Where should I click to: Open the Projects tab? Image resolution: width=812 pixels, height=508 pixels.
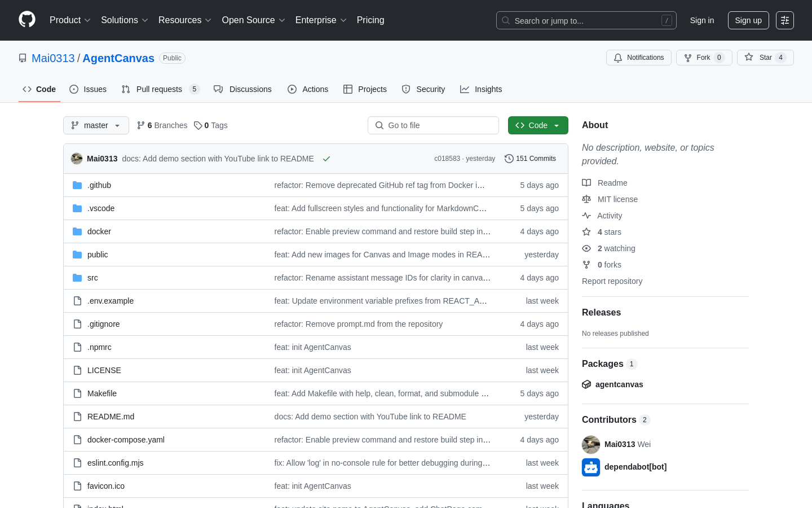(x=365, y=89)
